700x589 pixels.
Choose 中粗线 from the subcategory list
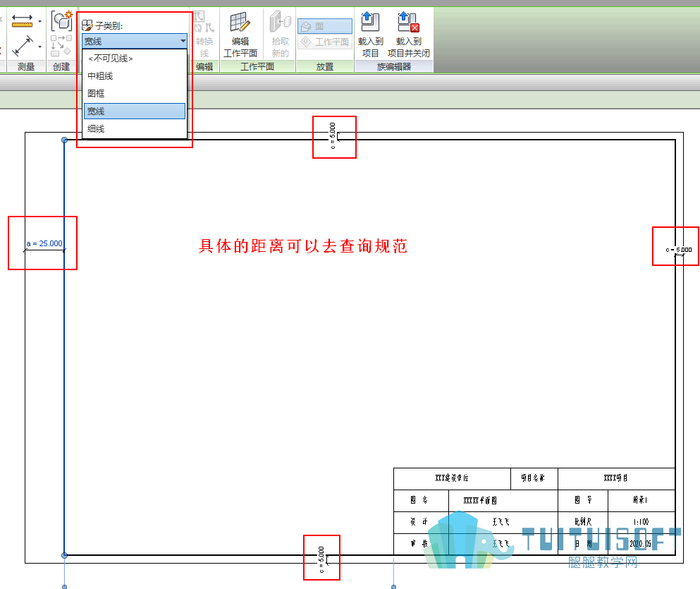coord(135,76)
